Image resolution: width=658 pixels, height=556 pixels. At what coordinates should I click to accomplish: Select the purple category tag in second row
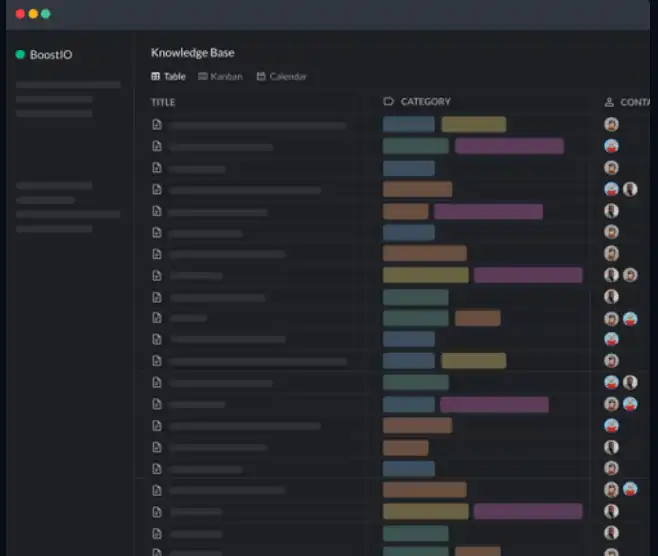tap(509, 146)
